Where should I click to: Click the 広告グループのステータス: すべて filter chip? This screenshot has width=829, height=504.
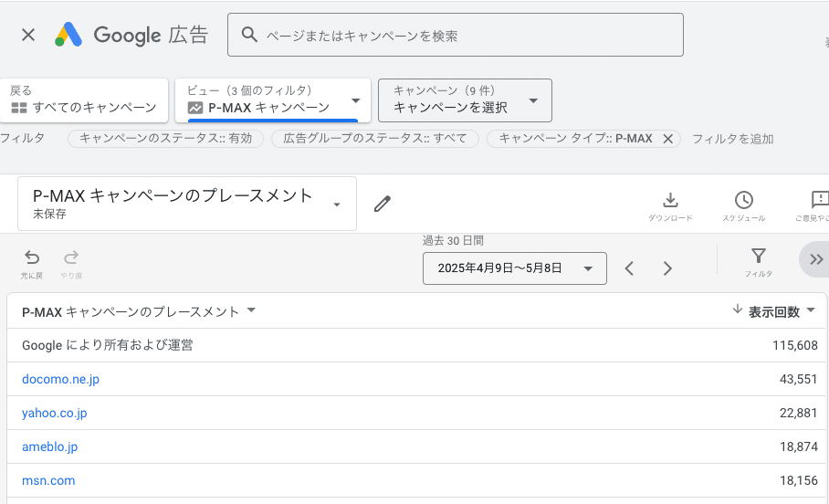click(375, 139)
